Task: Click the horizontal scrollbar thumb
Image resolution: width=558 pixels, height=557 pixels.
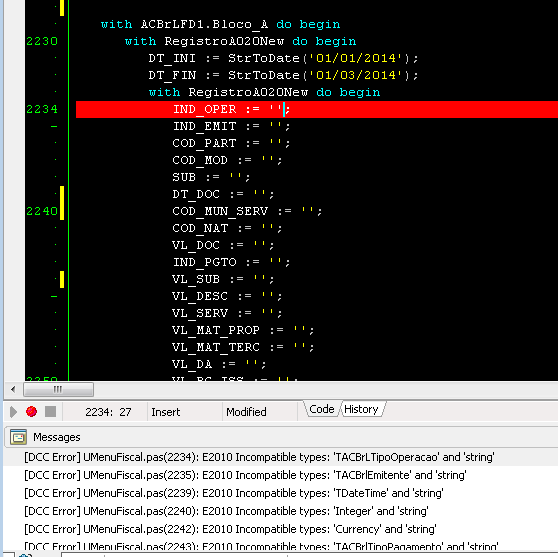Action: [x=58, y=389]
